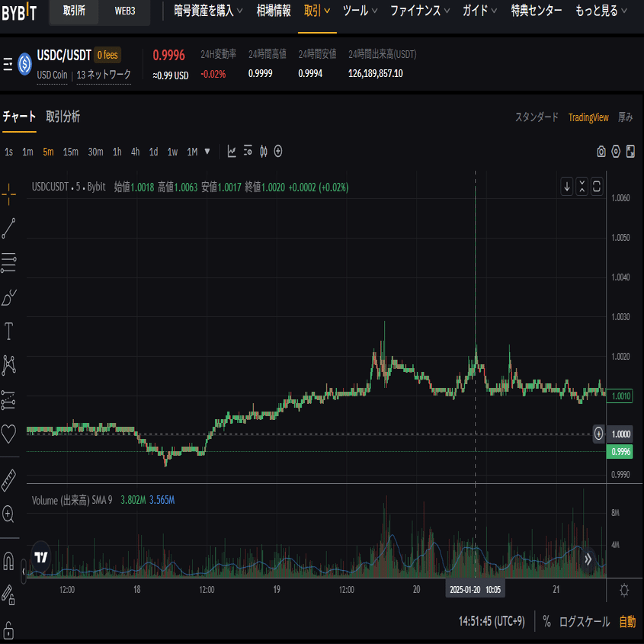
Task: Open the price projection tools
Action: click(x=8, y=399)
